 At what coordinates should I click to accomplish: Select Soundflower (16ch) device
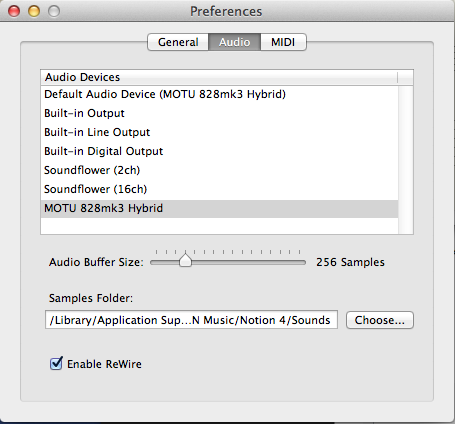click(219, 189)
